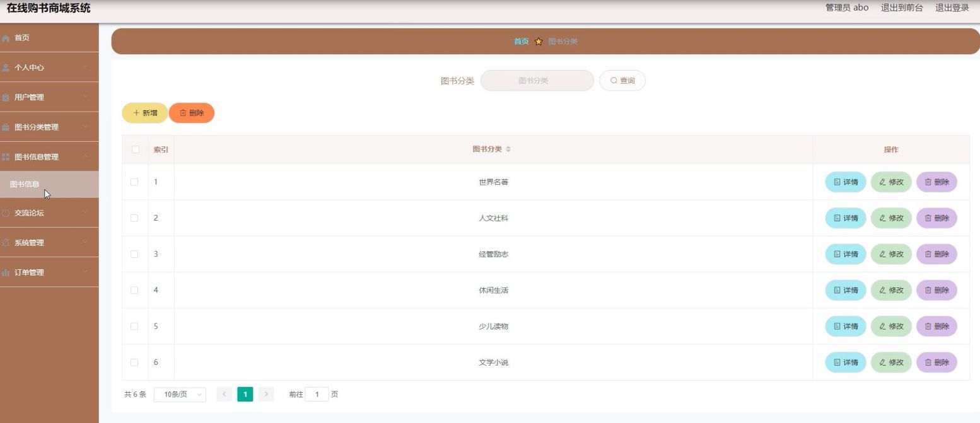980x423 pixels.
Task: Click 退出到前台 in the header
Action: [902, 8]
